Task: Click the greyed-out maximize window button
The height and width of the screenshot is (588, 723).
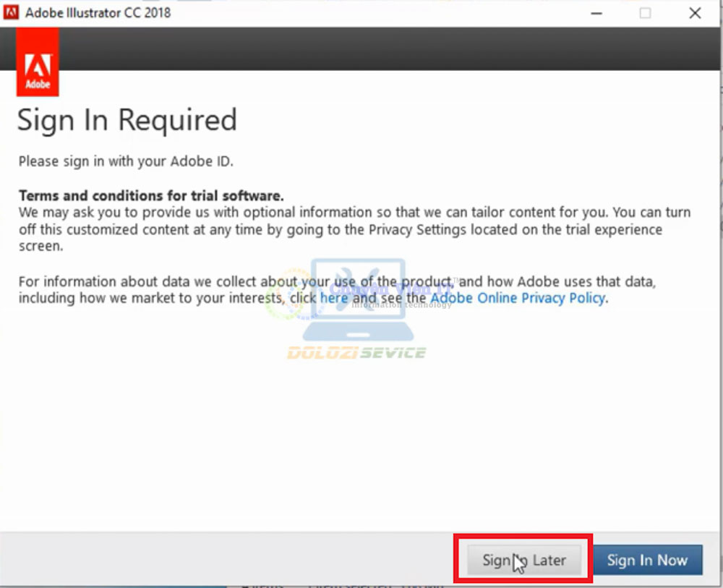Action: tap(645, 13)
